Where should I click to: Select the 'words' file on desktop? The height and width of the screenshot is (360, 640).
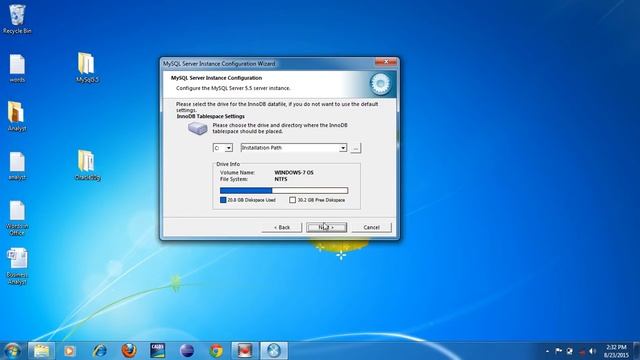[x=17, y=68]
